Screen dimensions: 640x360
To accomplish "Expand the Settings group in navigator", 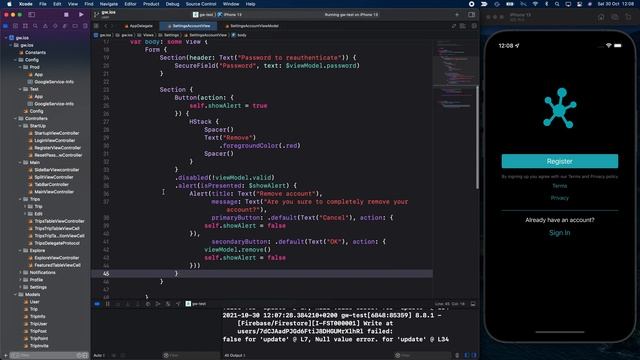I will (20, 287).
